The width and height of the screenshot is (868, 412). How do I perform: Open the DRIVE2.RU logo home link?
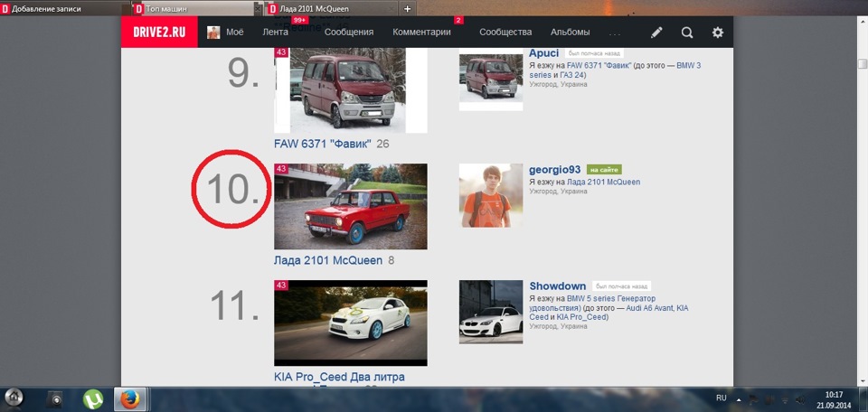coord(159,33)
